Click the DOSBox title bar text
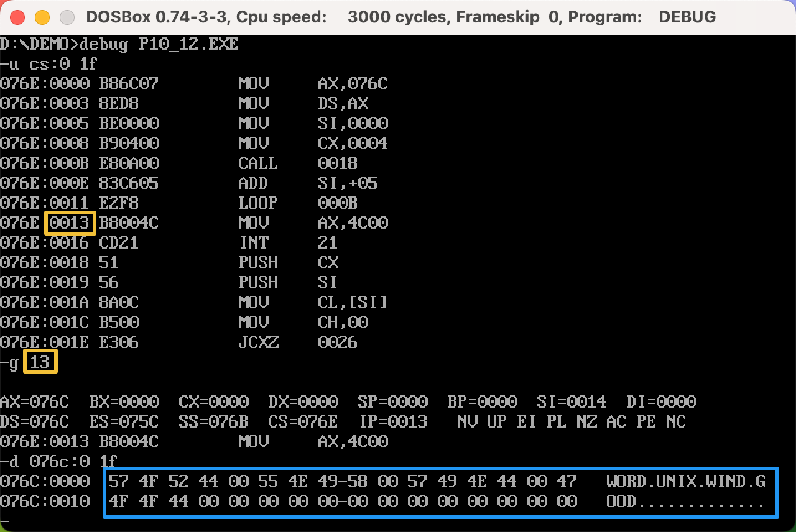This screenshot has height=532, width=796. [x=400, y=17]
